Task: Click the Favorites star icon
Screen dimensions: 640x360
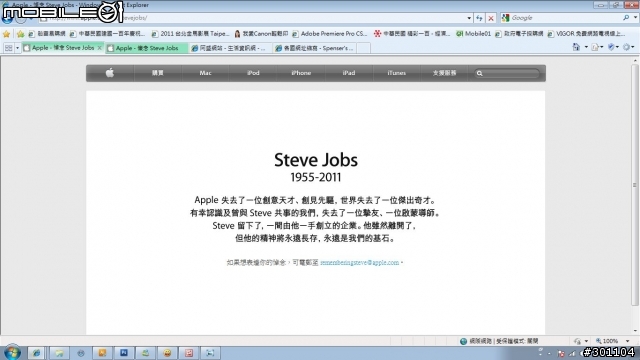Action: (7, 34)
